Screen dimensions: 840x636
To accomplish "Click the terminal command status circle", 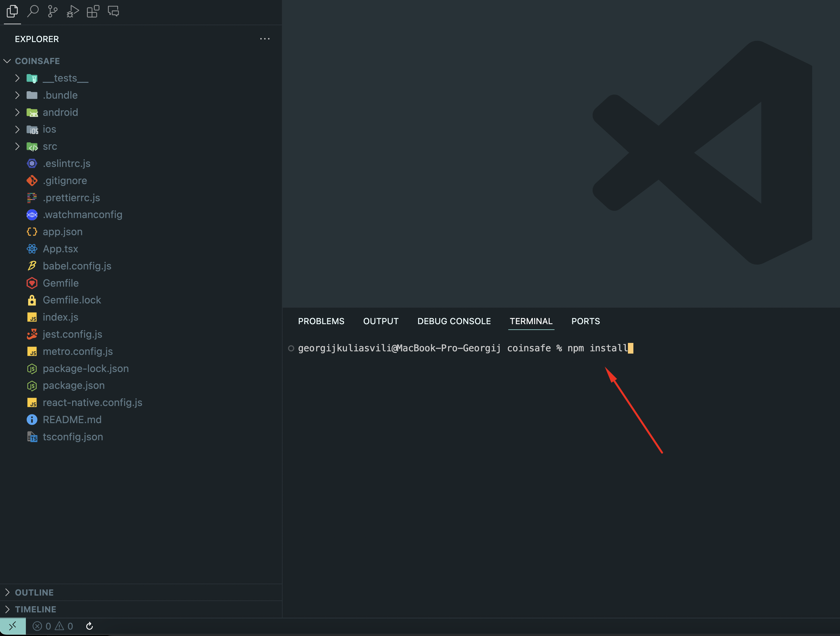I will click(291, 348).
